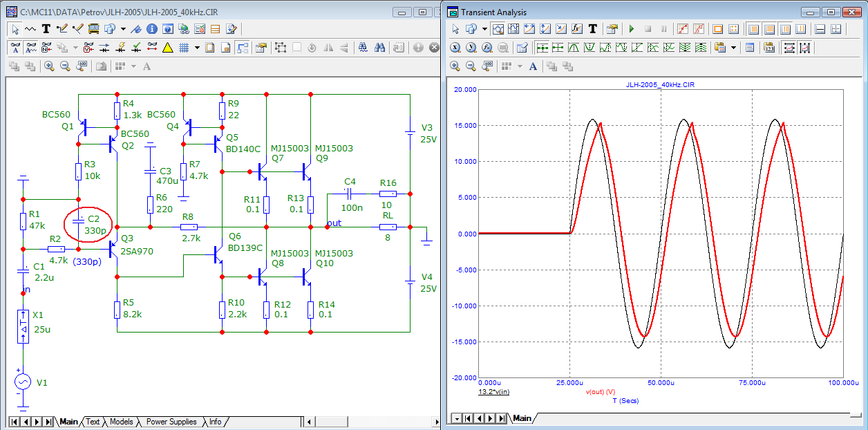Open the dropdown arrow after the clipboard icon in Transient Analysis
868x430 pixels.
pos(733,48)
